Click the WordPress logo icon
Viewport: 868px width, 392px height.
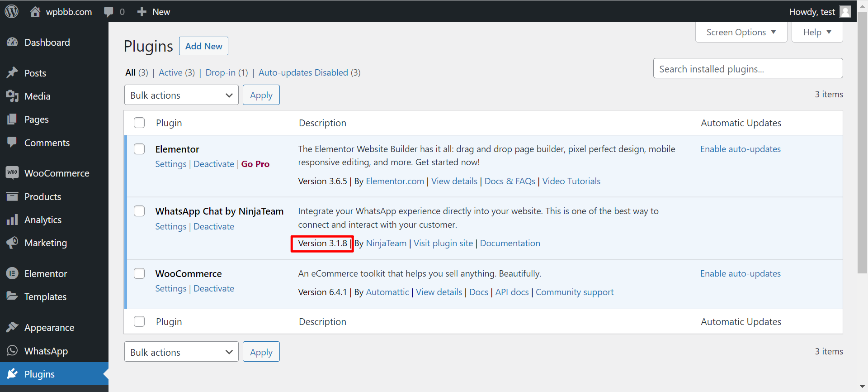click(x=12, y=11)
